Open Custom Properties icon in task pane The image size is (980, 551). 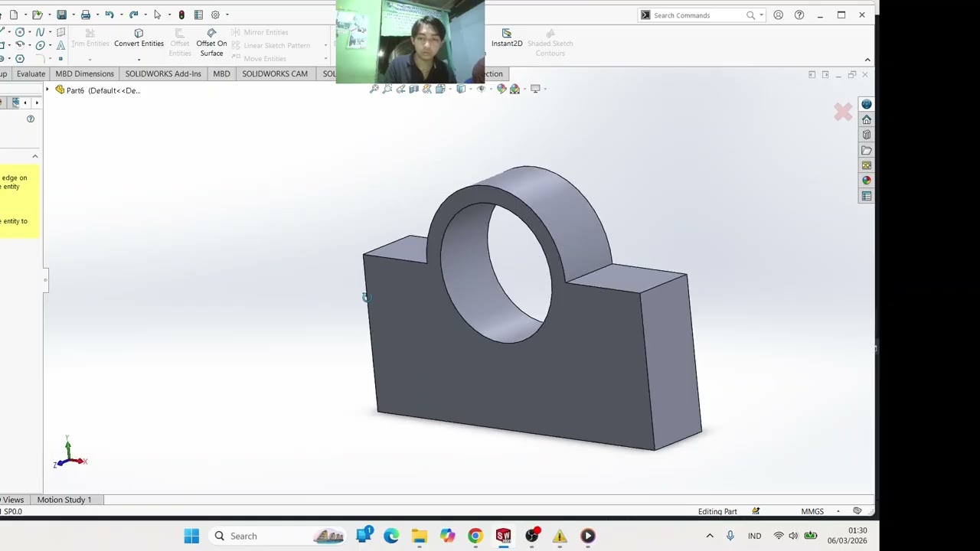coord(867,196)
